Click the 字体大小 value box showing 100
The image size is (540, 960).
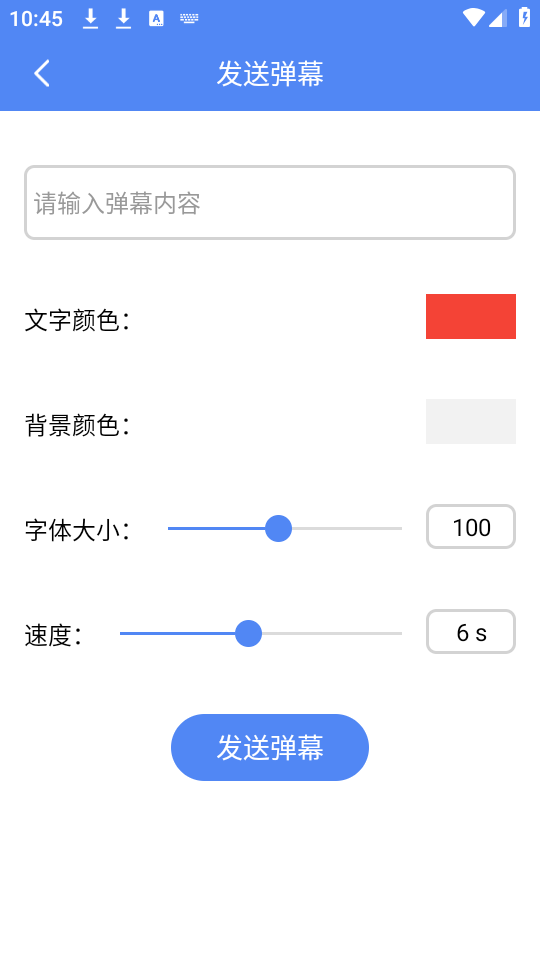pyautogui.click(x=471, y=527)
